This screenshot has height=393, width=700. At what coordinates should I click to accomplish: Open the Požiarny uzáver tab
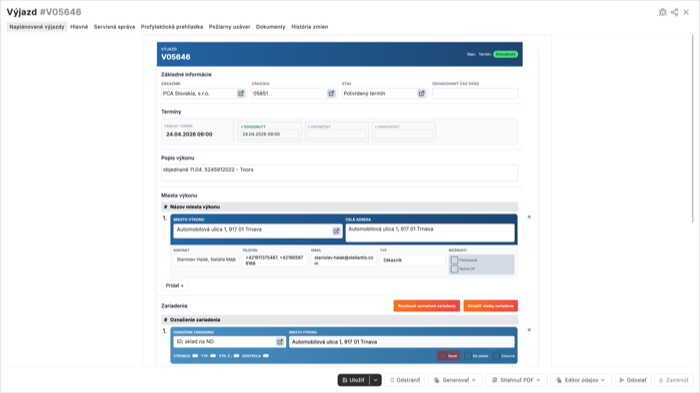pos(229,27)
